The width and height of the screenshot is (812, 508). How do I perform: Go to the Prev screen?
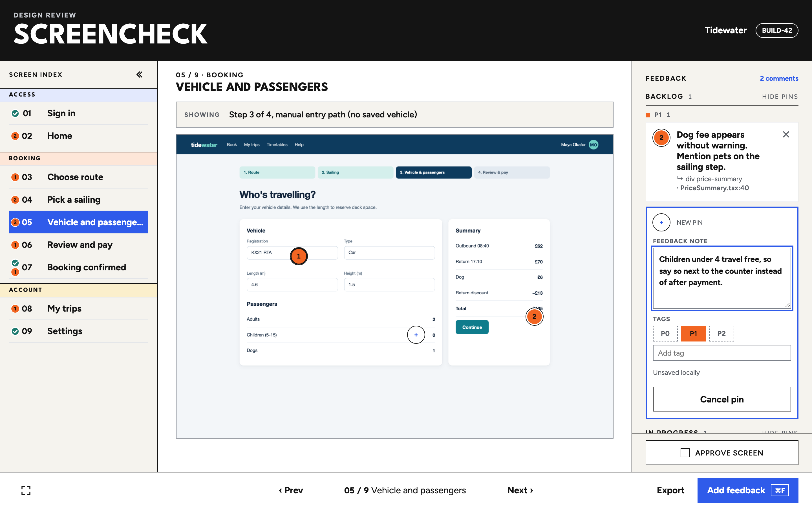click(x=291, y=490)
